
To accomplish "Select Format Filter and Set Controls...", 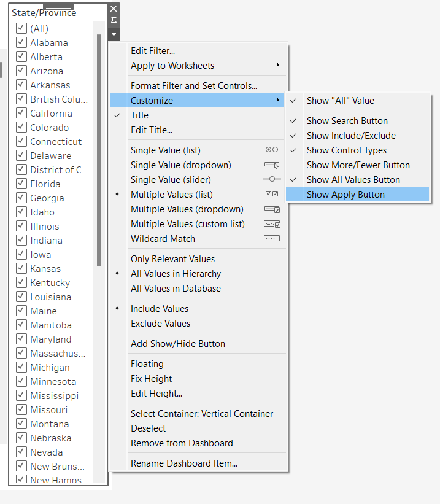I will point(193,86).
